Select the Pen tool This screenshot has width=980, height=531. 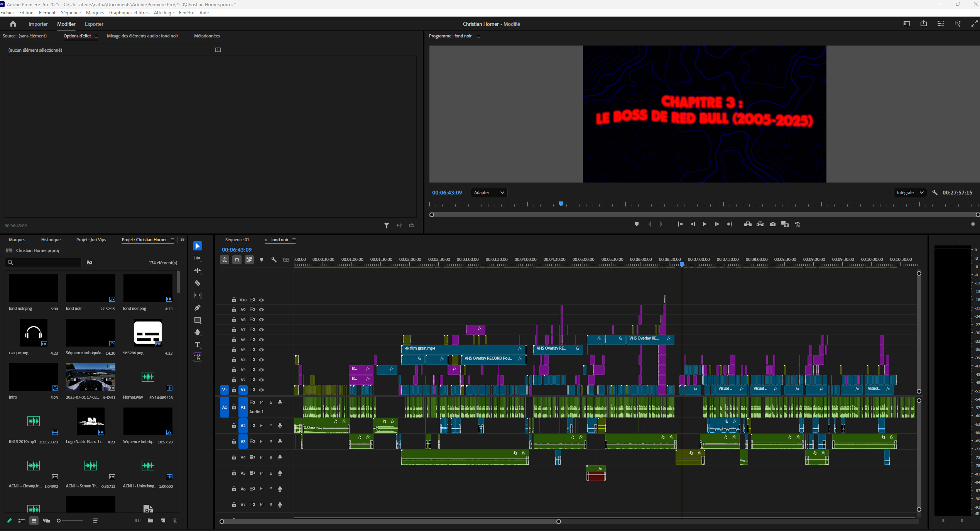pos(197,308)
